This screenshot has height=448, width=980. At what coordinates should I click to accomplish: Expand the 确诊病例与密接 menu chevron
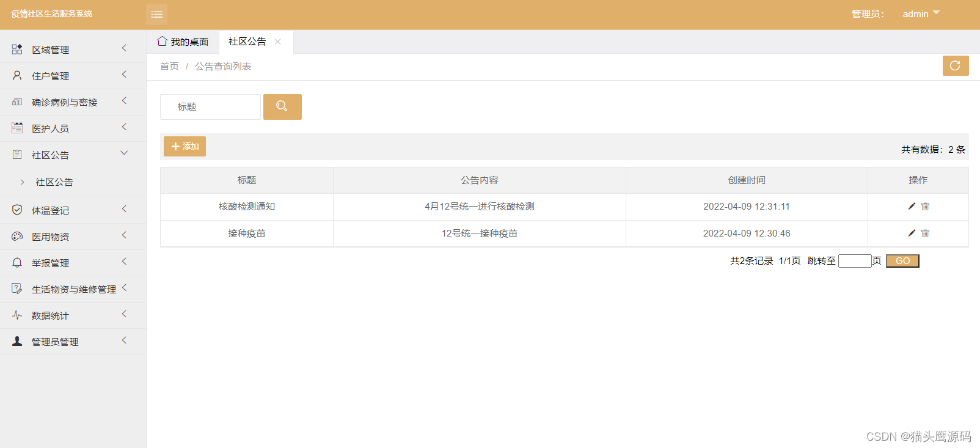click(124, 101)
